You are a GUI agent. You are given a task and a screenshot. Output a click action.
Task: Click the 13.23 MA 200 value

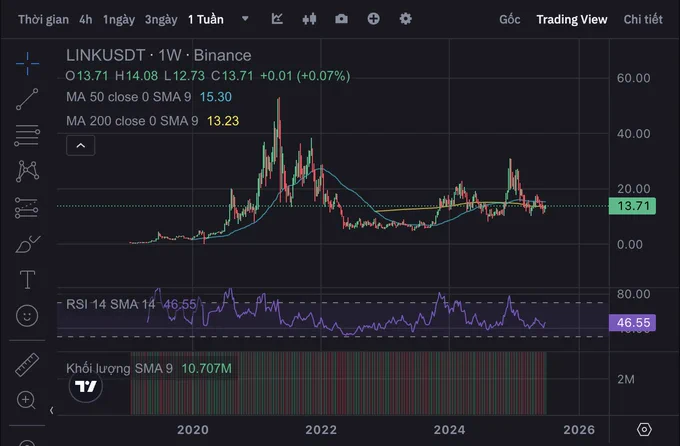pyautogui.click(x=223, y=121)
